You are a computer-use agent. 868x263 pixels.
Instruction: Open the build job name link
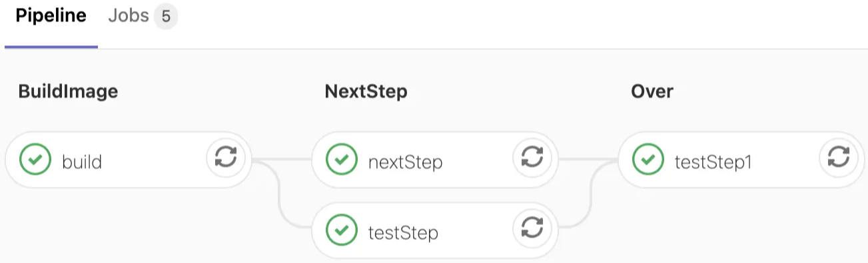pos(82,161)
